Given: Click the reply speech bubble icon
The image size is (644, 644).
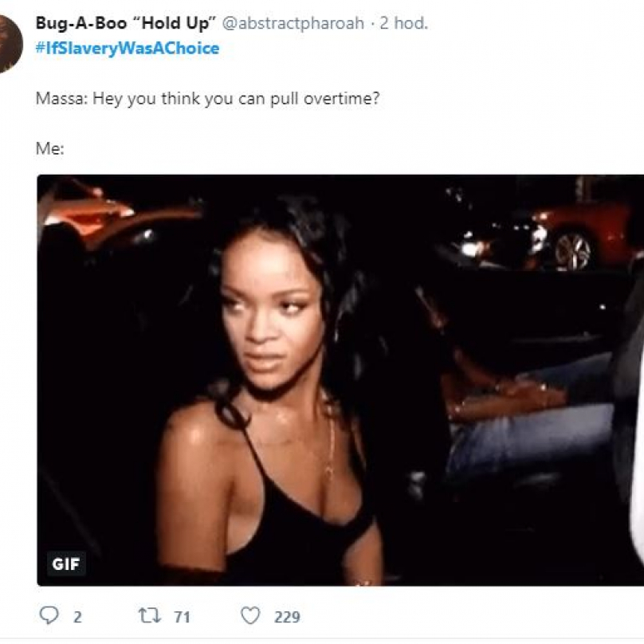Looking at the screenshot, I should 49,615.
